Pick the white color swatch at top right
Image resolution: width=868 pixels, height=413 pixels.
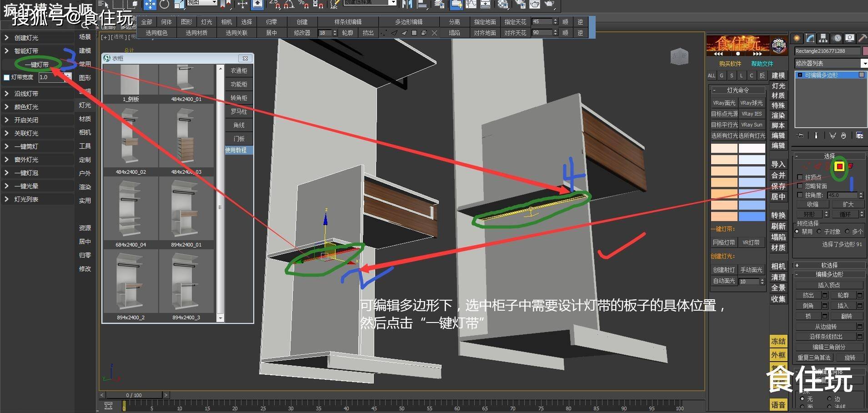752,148
